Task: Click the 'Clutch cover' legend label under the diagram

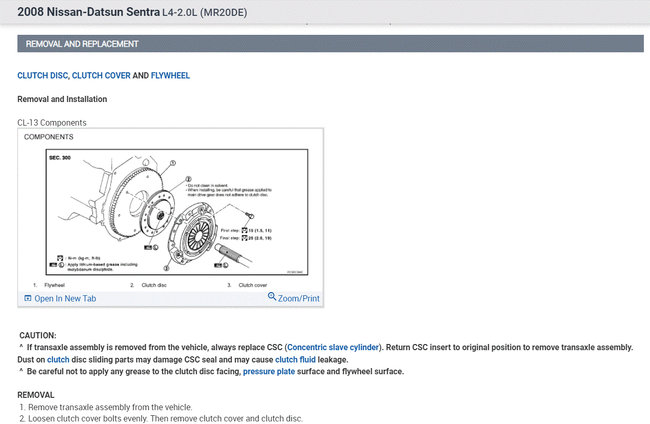Action: pyautogui.click(x=252, y=285)
